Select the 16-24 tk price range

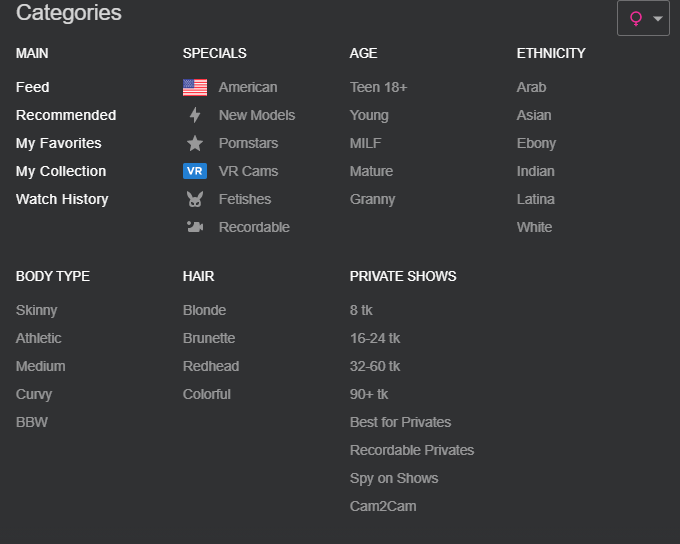375,338
